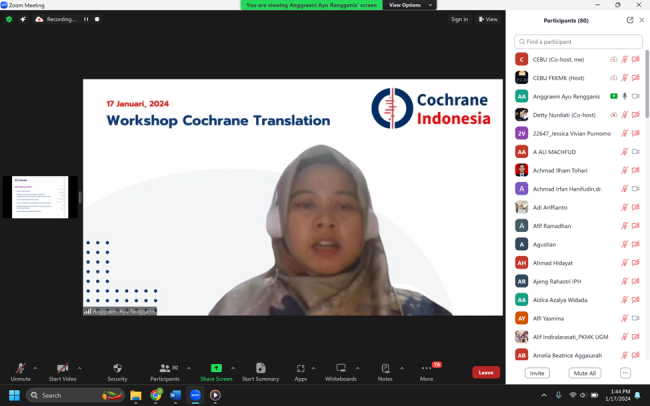Click video icon for A ALI MACHFUD
Viewport: 650px width, 406px height.
pyautogui.click(x=635, y=152)
